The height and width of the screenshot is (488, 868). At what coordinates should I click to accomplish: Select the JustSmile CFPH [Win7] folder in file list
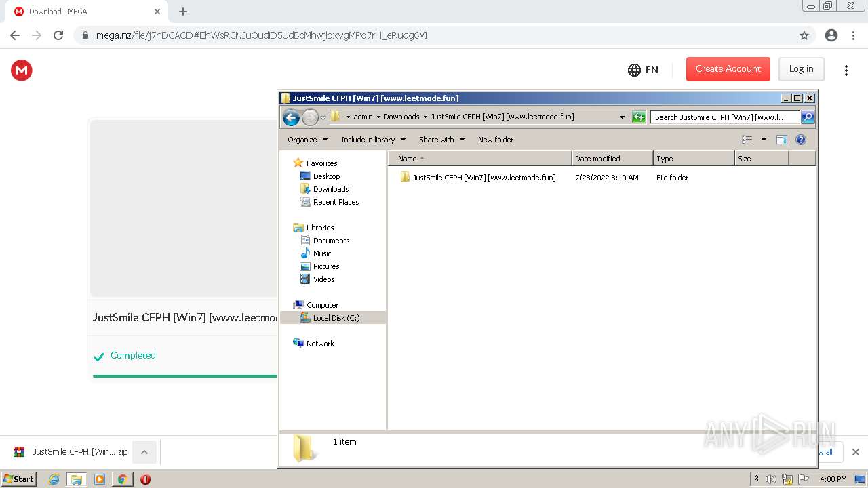pos(477,178)
